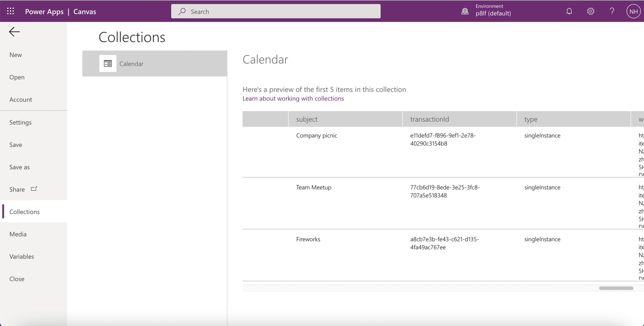Open the settings gear icon
The height and width of the screenshot is (326, 644).
[x=591, y=11]
